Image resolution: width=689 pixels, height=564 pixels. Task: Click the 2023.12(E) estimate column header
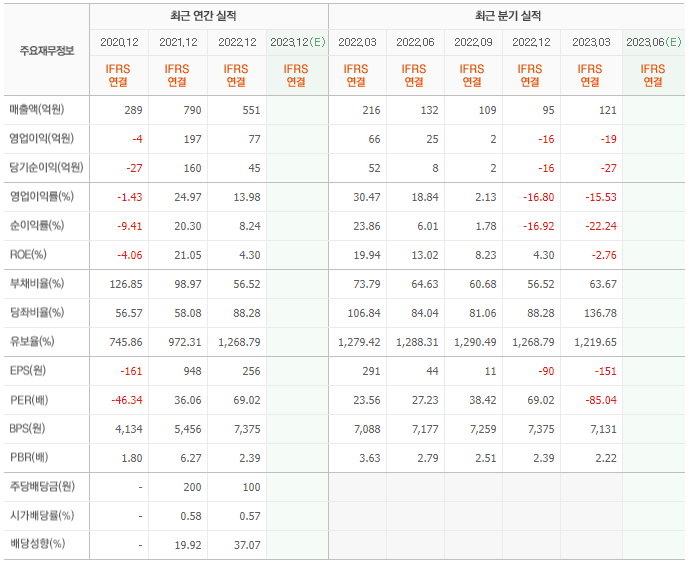coord(297,42)
